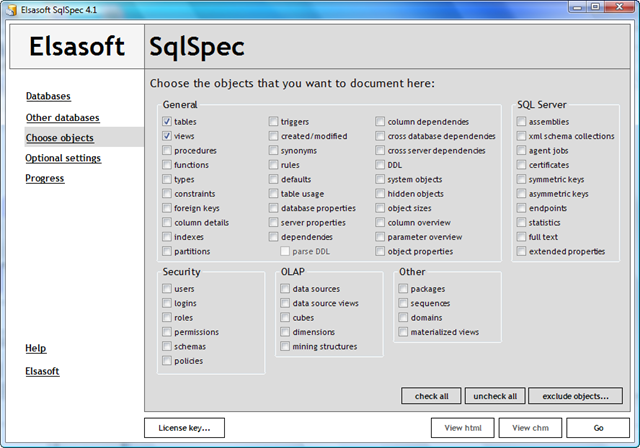This screenshot has width=640, height=448.
Task: Tick the object sizes checkbox
Action: click(x=380, y=208)
